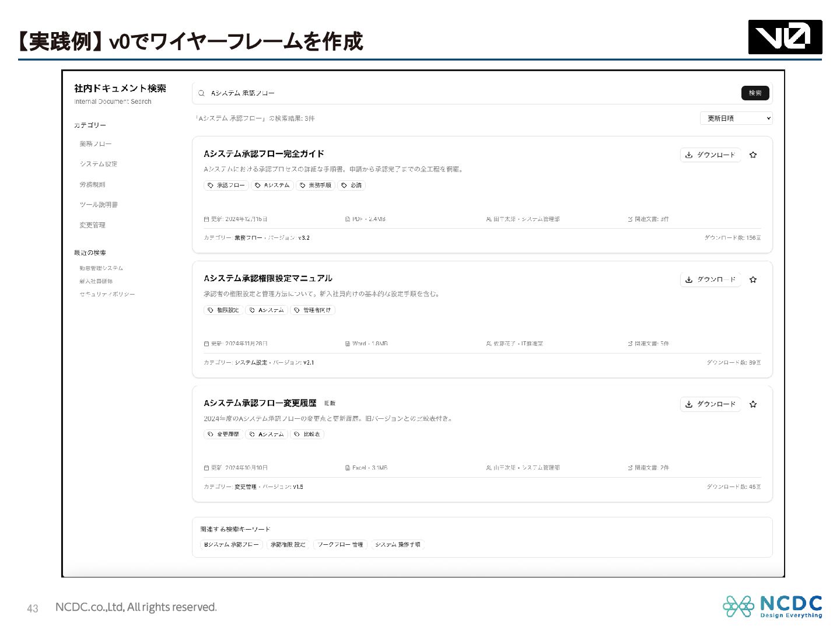Viewport: 840px width, 630px height.
Task: Select the 変更履歴 tag on the third card
Action: pyautogui.click(x=223, y=435)
